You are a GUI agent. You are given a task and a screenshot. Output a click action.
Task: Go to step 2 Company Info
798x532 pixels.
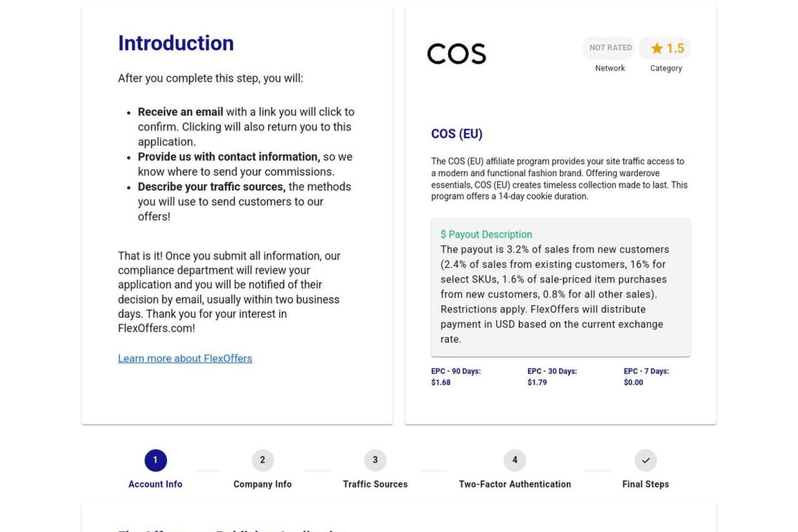click(x=263, y=460)
